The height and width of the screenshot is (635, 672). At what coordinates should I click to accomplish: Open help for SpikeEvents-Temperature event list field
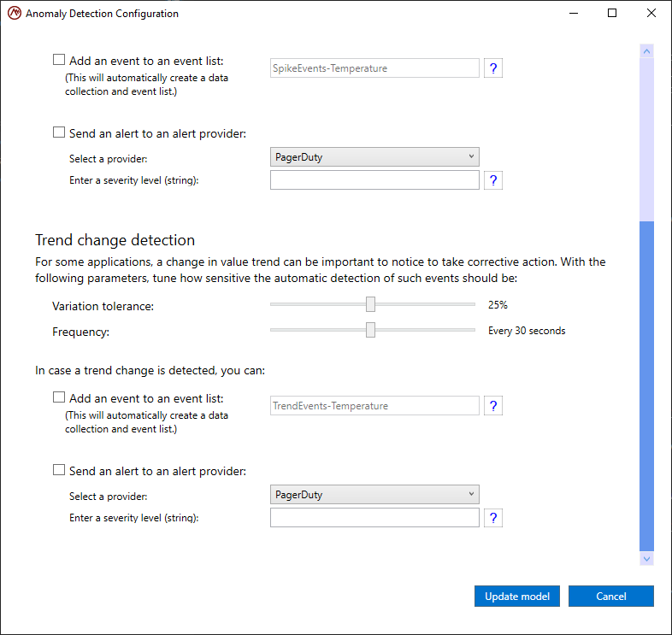tap(492, 68)
